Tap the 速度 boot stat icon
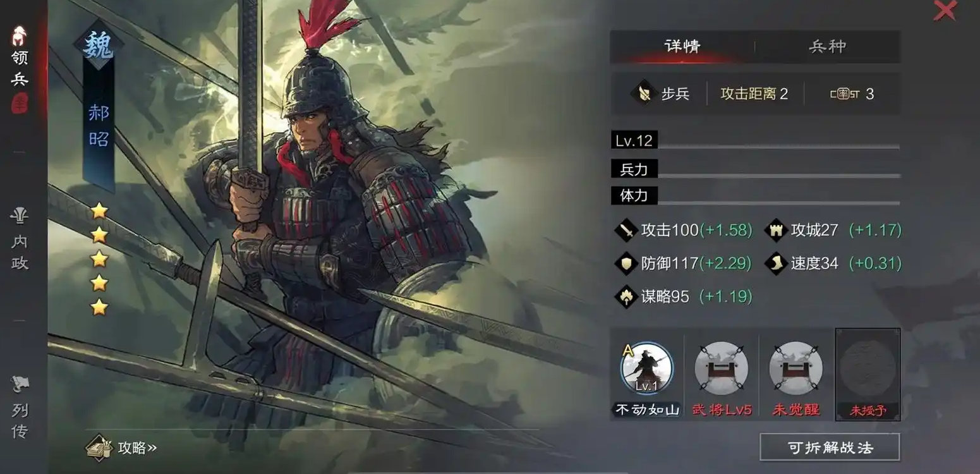Screen dimensions: 980x474 (775, 263)
